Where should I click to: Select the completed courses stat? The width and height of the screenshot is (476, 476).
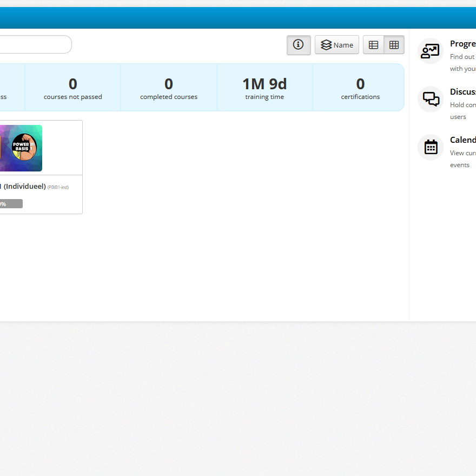click(x=169, y=88)
